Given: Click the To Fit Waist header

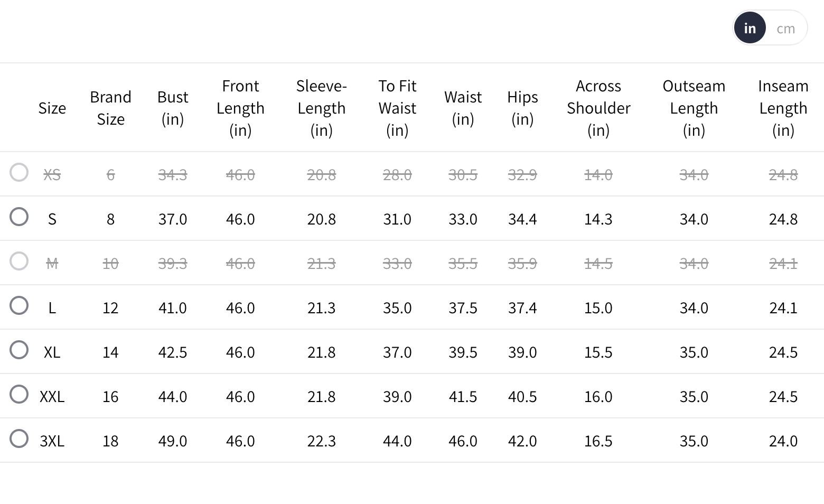Looking at the screenshot, I should coord(397,108).
